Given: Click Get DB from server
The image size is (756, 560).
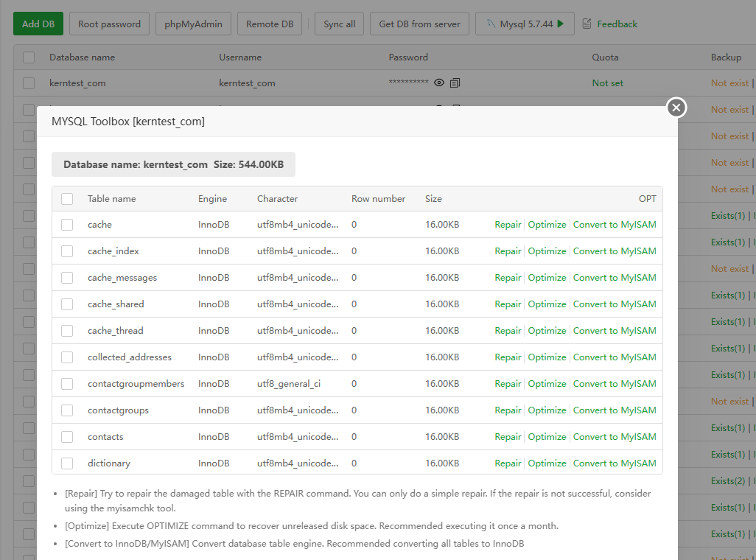Looking at the screenshot, I should pos(419,24).
